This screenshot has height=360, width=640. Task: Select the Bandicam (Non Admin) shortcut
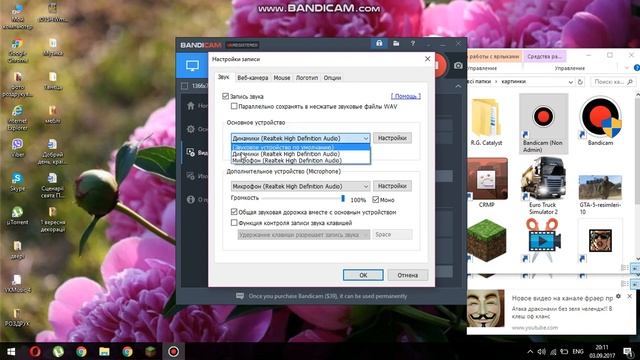[543, 124]
